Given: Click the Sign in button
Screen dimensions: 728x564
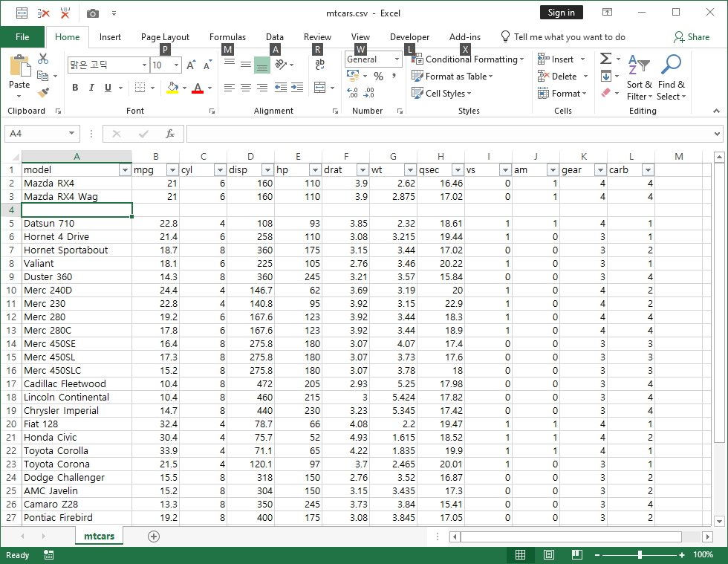Looking at the screenshot, I should coord(562,13).
